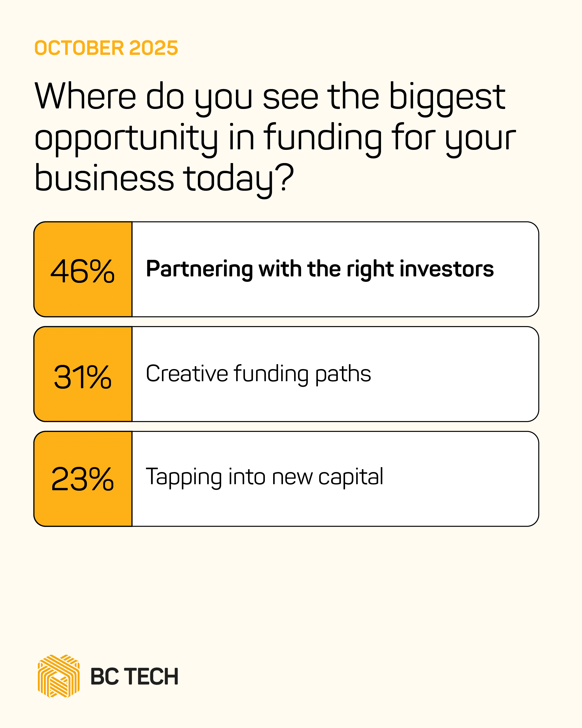The image size is (582, 728).
Task: Click the "OCTOBER" month label
Action: 79,48
